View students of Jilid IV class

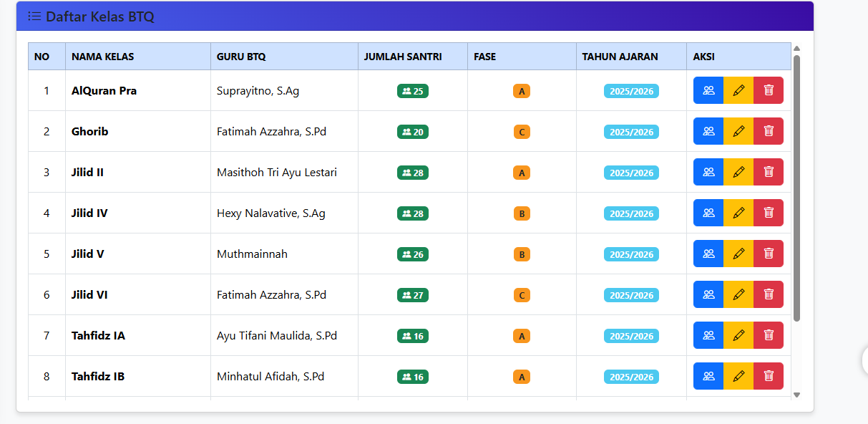pos(708,213)
